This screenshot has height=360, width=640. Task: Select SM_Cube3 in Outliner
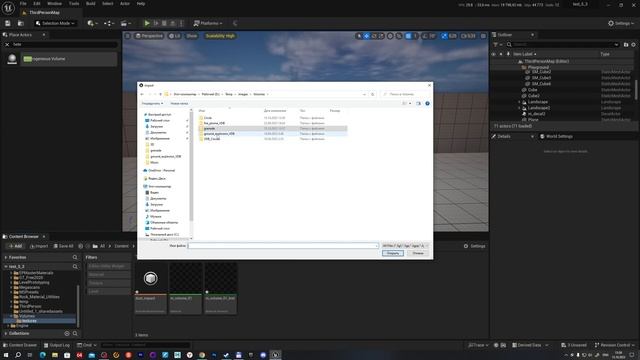click(x=541, y=78)
